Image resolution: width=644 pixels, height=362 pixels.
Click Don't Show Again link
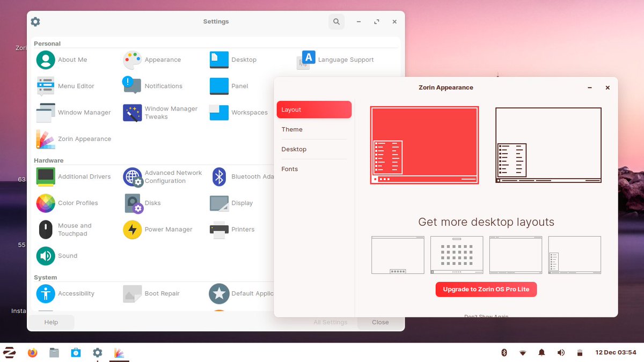tap(486, 316)
